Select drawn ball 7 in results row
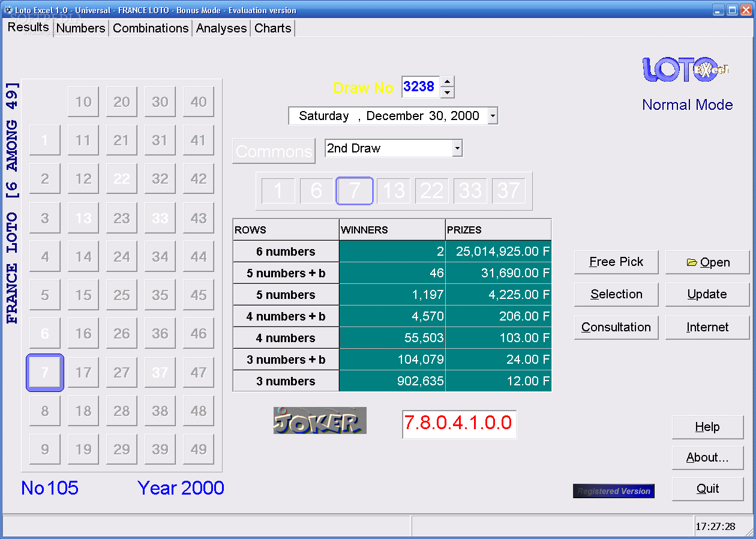The image size is (756, 539). 355,191
